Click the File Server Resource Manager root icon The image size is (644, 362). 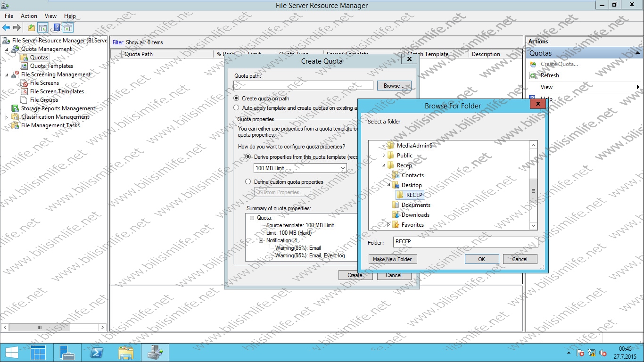tap(6, 41)
